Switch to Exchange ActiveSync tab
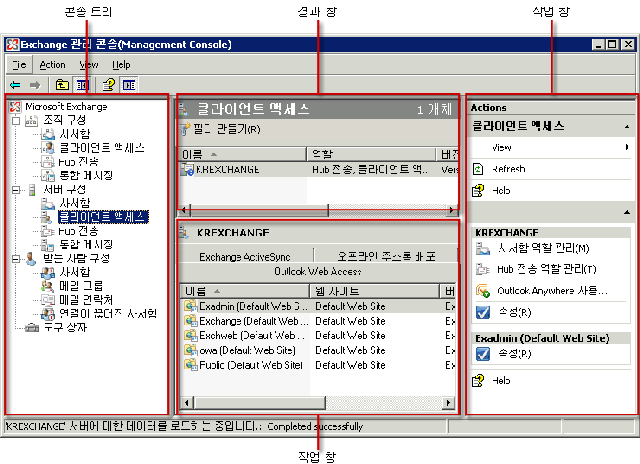 pyautogui.click(x=245, y=257)
